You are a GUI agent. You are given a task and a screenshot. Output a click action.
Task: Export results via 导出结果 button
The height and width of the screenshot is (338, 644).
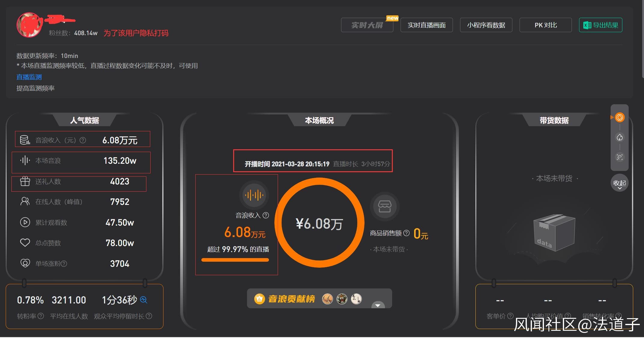[x=600, y=25]
